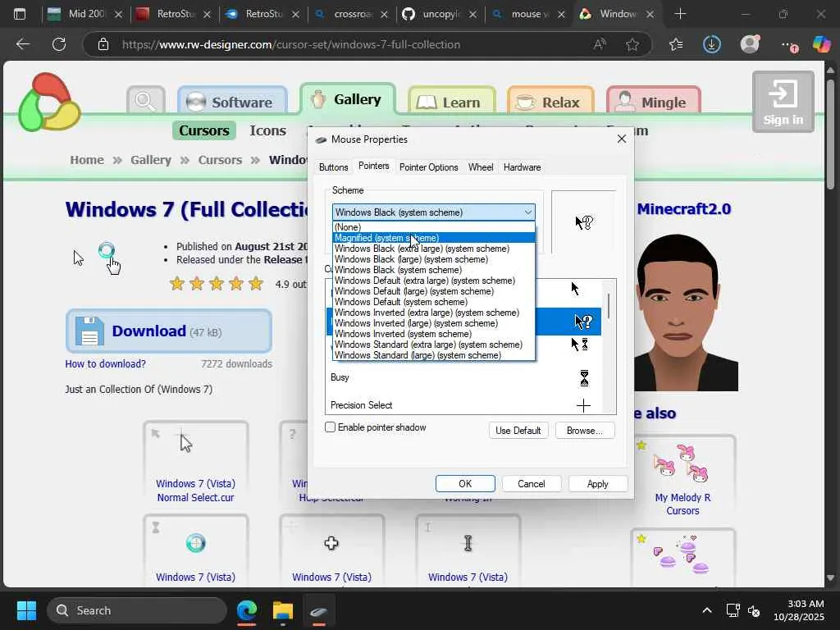Viewport: 840px width, 630px height.
Task: Click Cancel in Mouse Properties
Action: point(531,483)
